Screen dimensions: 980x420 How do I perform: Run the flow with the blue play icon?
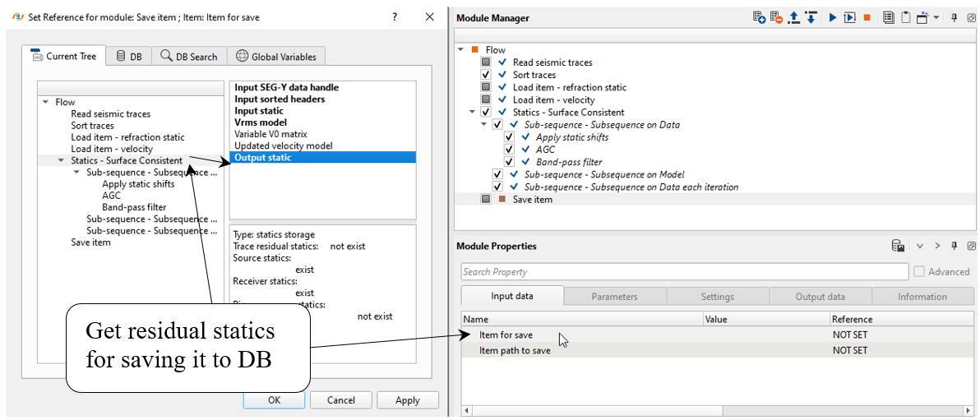[x=832, y=17]
